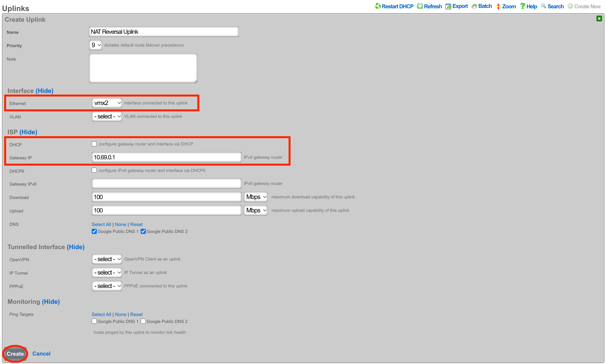
Task: Click the Gateway IP input field
Action: tap(167, 157)
